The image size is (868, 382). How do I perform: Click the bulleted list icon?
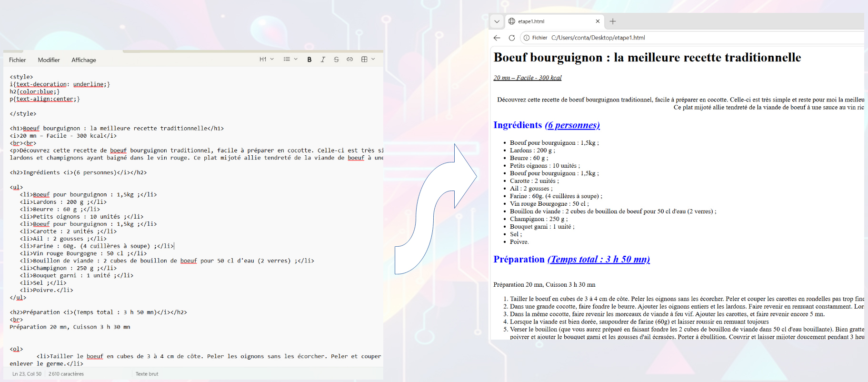point(287,60)
